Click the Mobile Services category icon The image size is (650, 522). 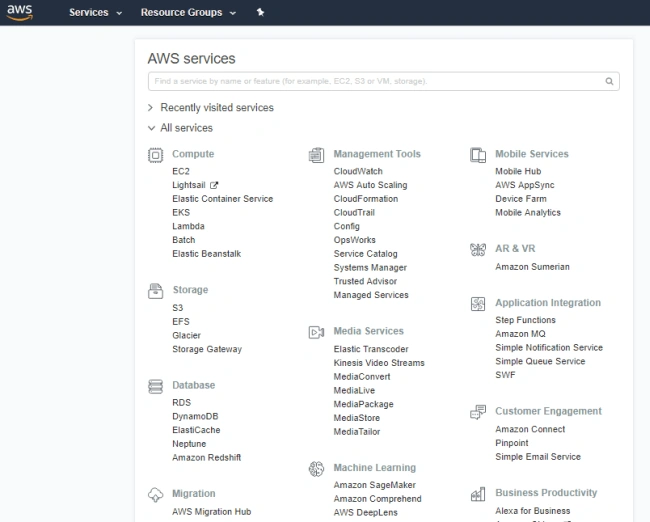(x=478, y=155)
